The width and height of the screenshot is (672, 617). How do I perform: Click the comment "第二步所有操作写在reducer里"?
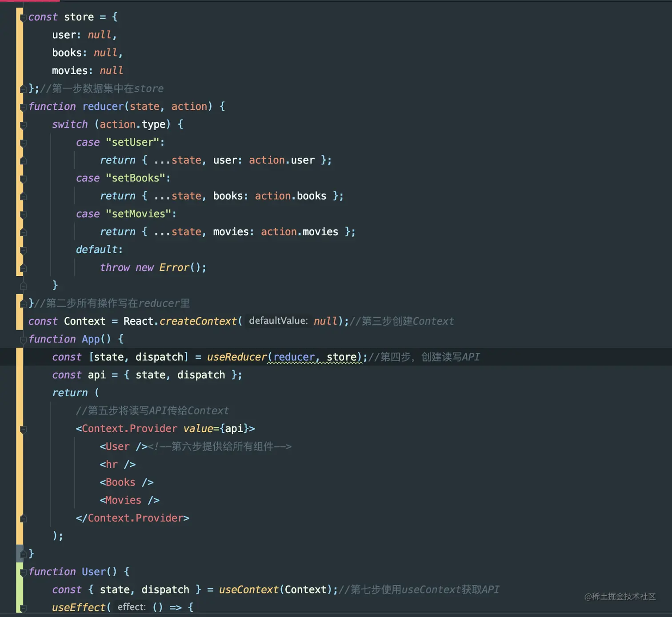click(112, 303)
